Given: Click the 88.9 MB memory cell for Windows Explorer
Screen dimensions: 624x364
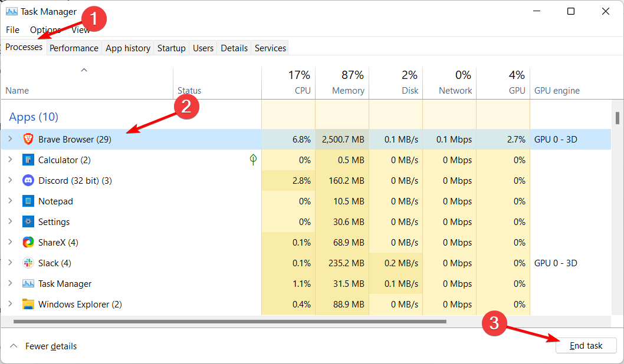Looking at the screenshot, I should coord(342,304).
